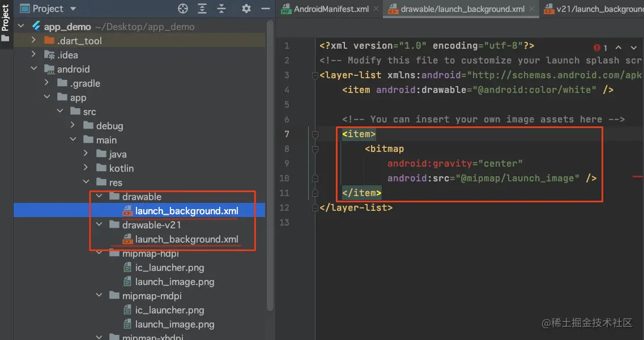
Task: Go to next highlighted error arrow
Action: [633, 48]
